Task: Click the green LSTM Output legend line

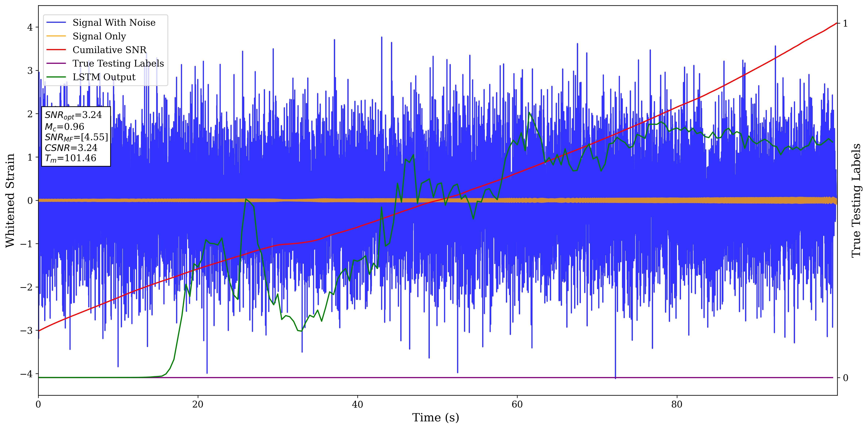Action: (56, 77)
